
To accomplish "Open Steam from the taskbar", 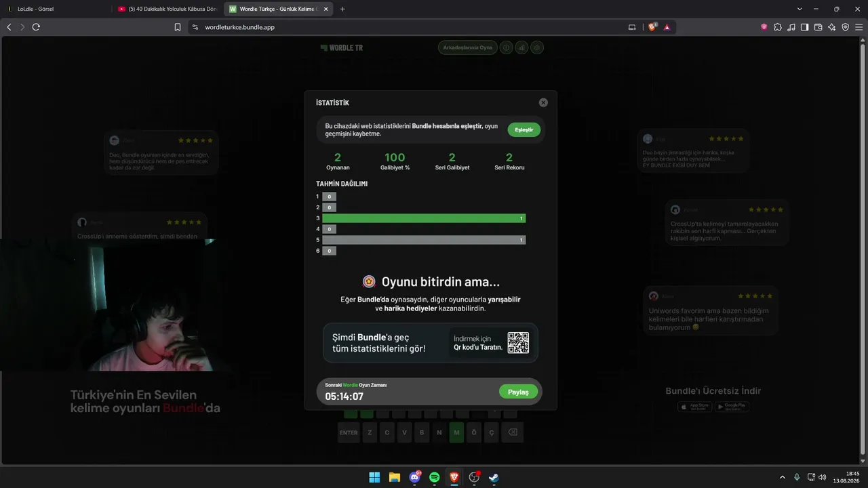I will 494,477.
